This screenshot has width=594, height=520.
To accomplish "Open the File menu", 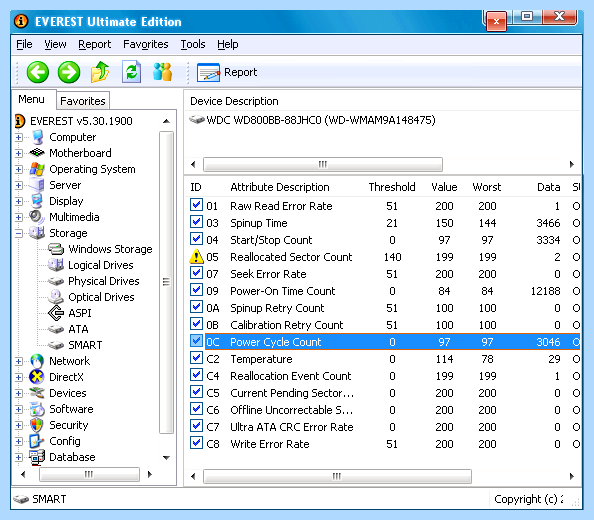I will pyautogui.click(x=24, y=44).
